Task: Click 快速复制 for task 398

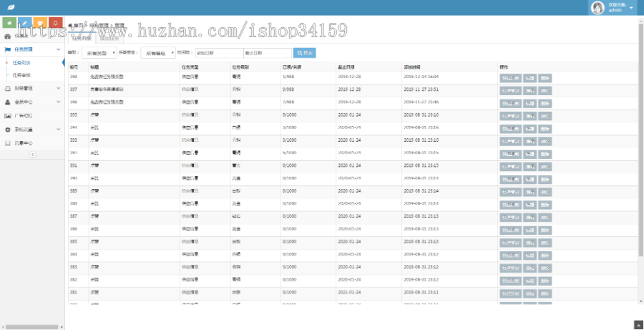Action: 510,78
